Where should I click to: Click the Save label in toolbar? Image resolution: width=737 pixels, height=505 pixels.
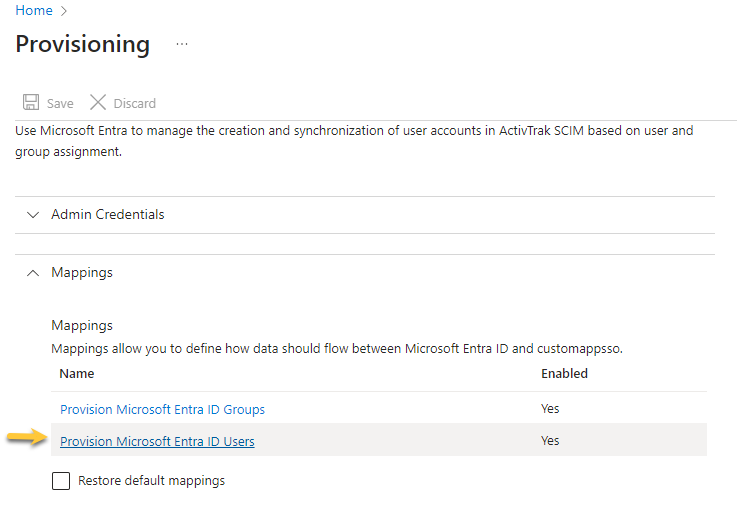60,103
